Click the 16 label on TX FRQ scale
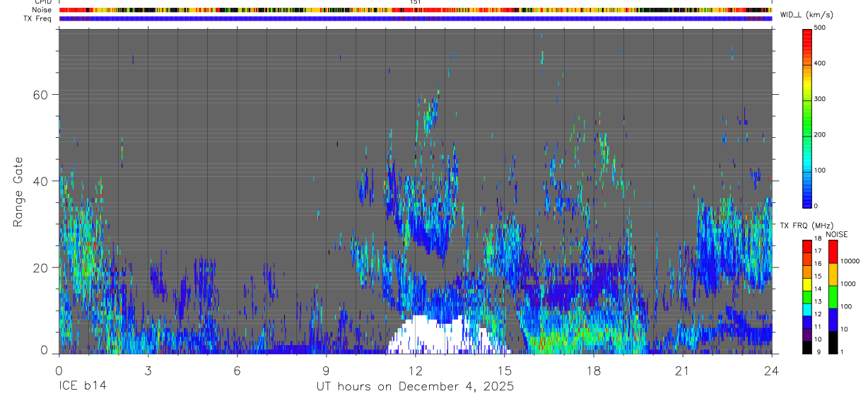The width and height of the screenshot is (868, 401). [x=818, y=264]
